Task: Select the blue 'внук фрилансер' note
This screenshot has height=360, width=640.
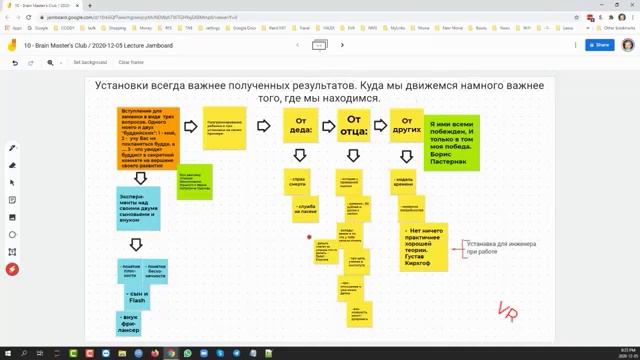Action: pyautogui.click(x=129, y=323)
